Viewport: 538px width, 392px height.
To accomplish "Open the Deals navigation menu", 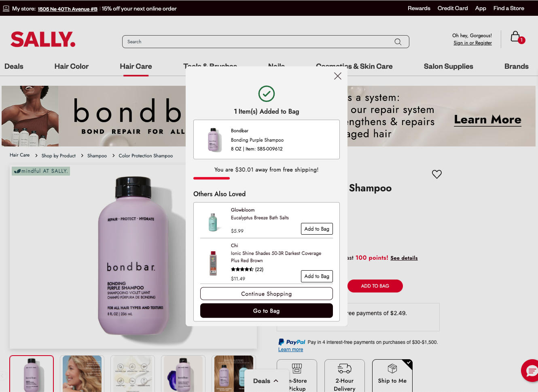I will (14, 66).
